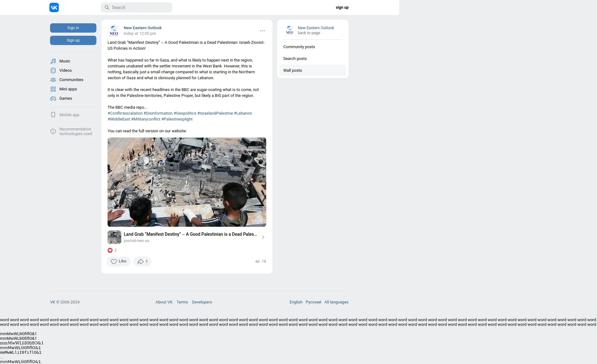Open the Videos sidebar icon

[x=53, y=71]
